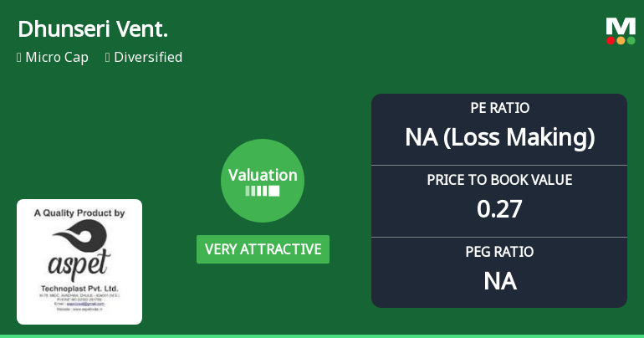The image size is (644, 338).
Task: Click the A Quality Product by text
Action: point(79,213)
